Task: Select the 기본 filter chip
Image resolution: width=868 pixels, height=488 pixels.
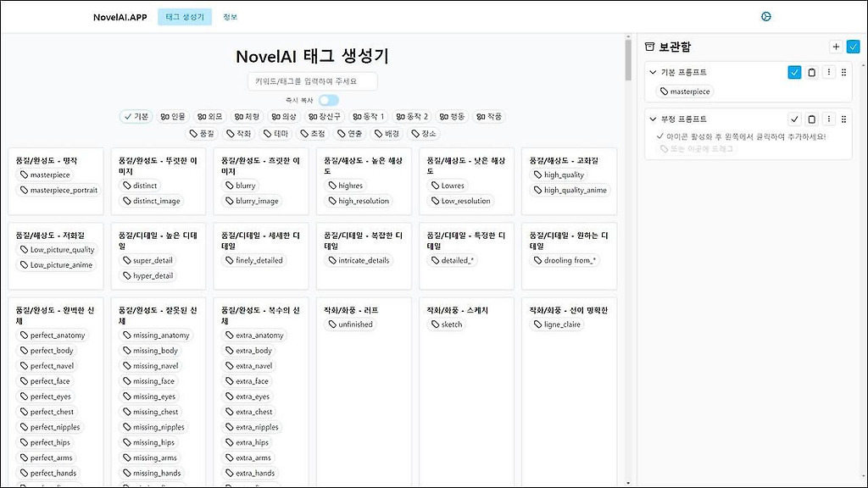Action: click(136, 117)
